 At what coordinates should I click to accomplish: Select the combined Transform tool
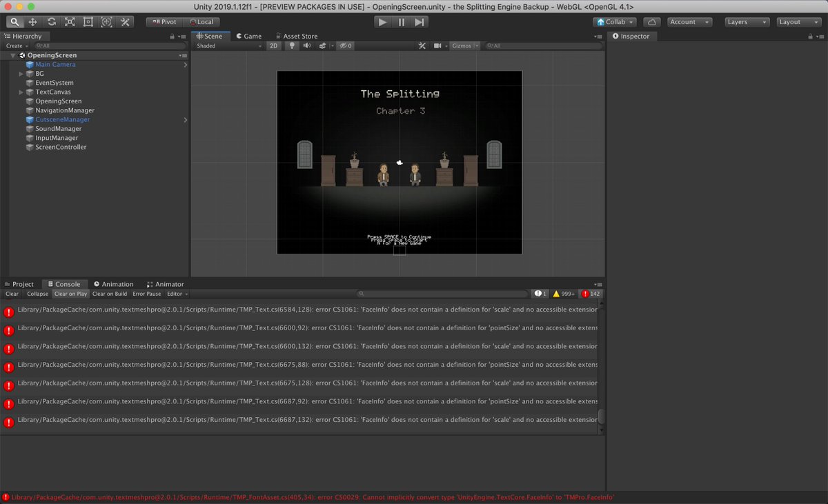(x=106, y=22)
